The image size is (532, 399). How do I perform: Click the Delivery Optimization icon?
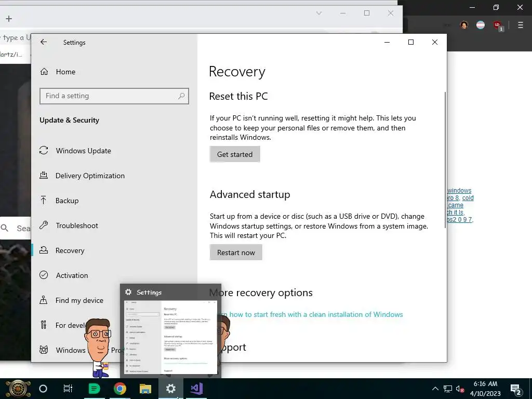pyautogui.click(x=44, y=176)
